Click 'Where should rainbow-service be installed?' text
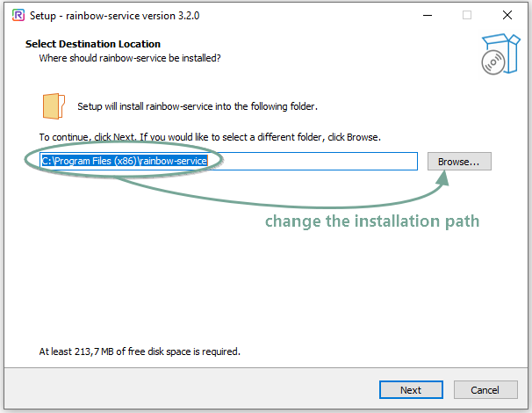This screenshot has height=413, width=532. click(129, 58)
